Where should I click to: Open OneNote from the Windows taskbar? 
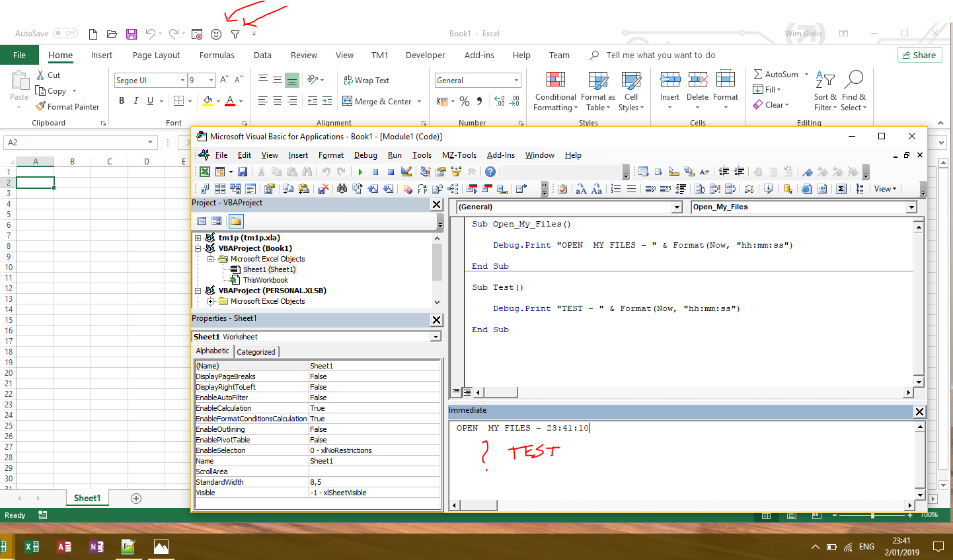[x=96, y=547]
